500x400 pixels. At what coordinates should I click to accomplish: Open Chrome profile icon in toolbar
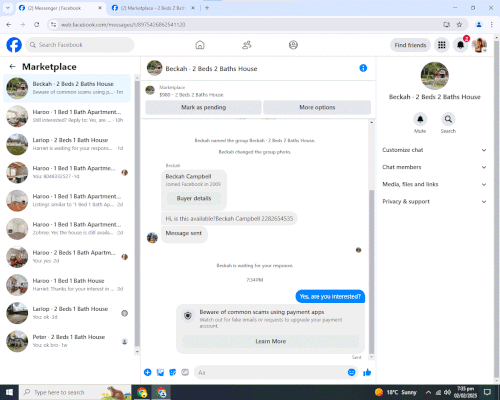(479, 24)
